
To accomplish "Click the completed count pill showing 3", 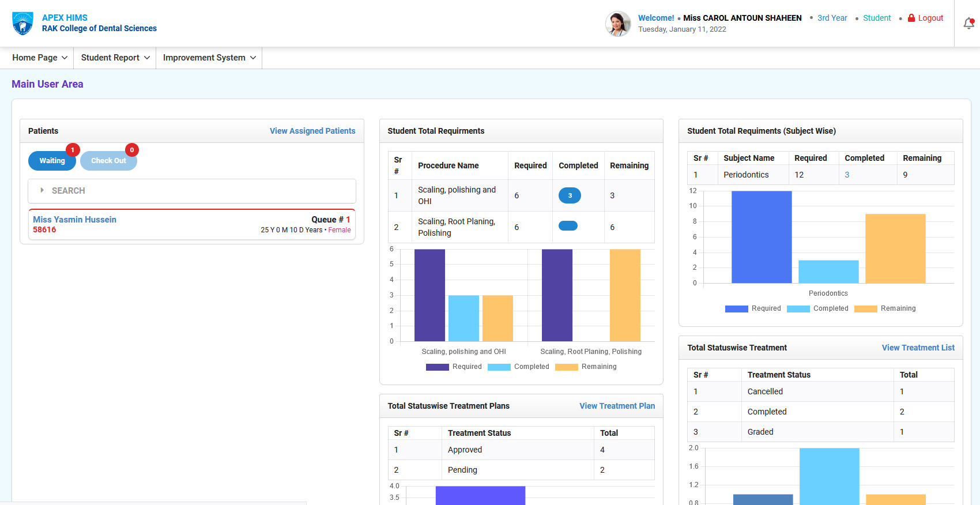I will tap(570, 195).
